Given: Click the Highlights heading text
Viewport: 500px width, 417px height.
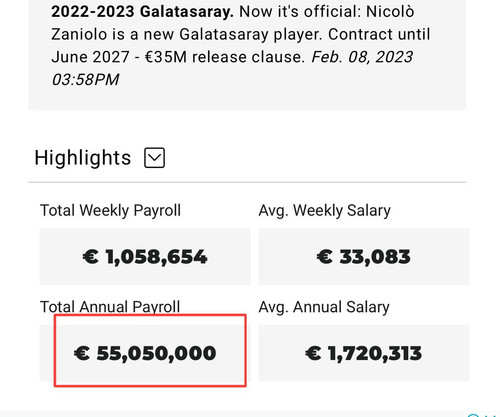Looking at the screenshot, I should tap(83, 158).
